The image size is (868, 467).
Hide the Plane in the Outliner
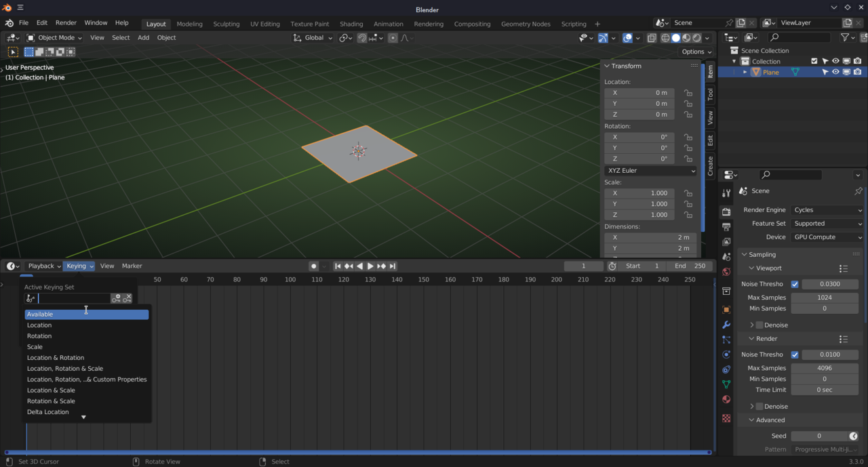point(835,71)
